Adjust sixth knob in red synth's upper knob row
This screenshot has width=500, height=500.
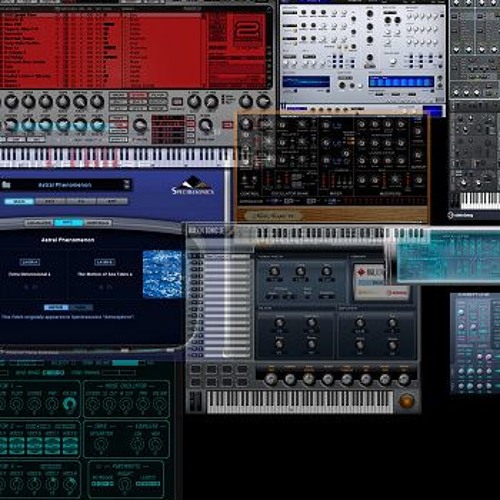coord(97,102)
